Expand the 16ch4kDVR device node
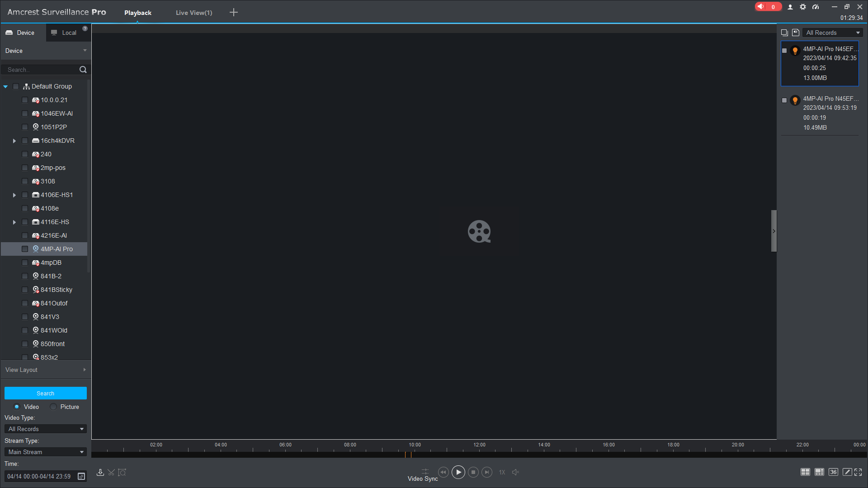Screen dimensions: 868x488 coord(14,141)
